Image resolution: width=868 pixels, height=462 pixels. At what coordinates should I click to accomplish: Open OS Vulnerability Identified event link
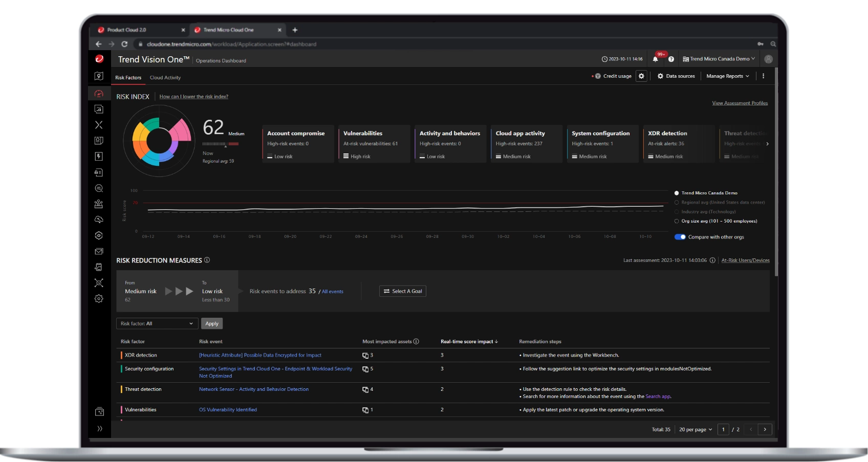tap(228, 410)
